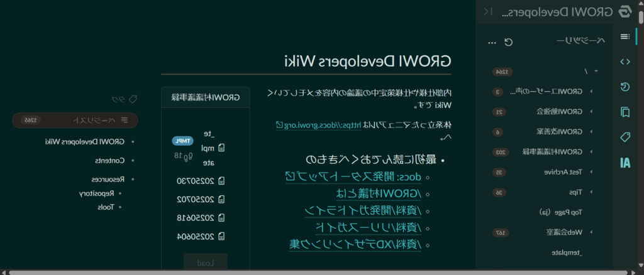644x275 pixels.
Task: Select Test Archive page in tree
Action: (563, 172)
